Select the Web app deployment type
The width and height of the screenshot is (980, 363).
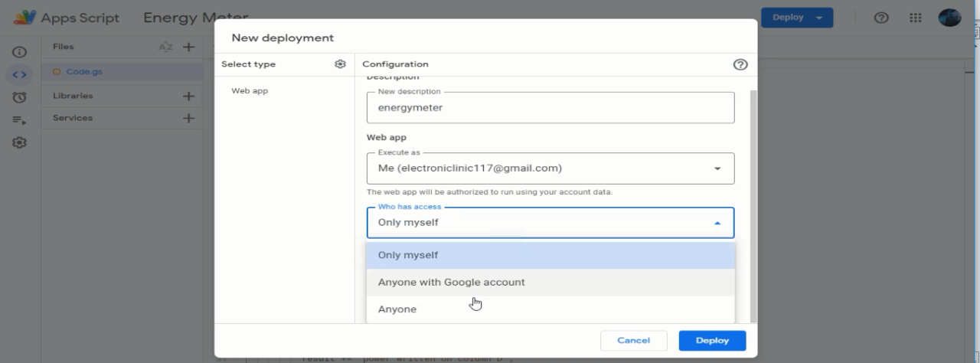tap(250, 91)
